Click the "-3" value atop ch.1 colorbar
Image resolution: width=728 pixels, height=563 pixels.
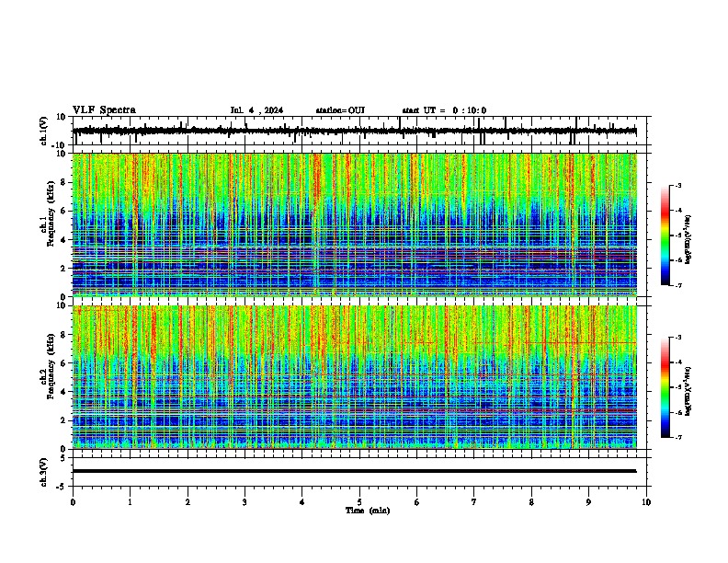point(678,186)
